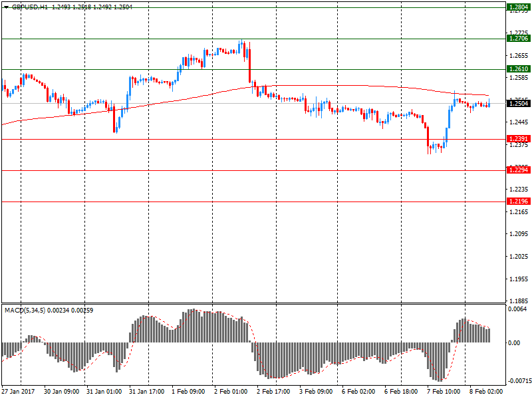Click the 27 Jan 2017 time axis label

click(18, 392)
